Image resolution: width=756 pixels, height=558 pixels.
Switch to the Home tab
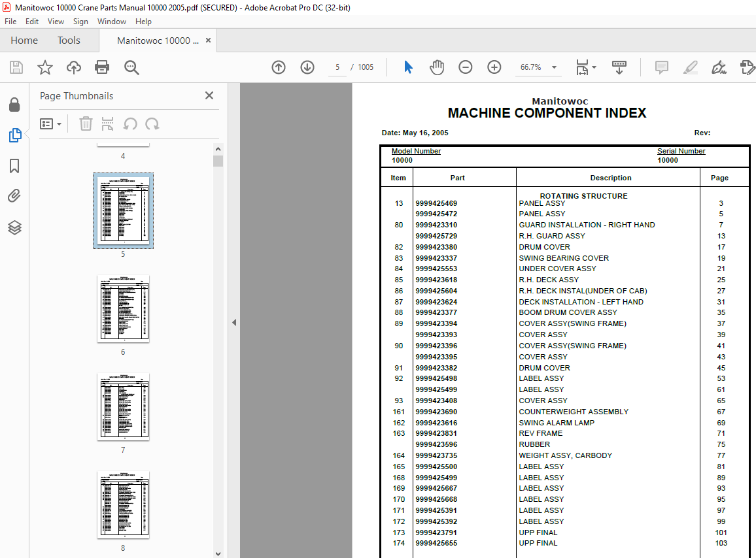pos(24,41)
